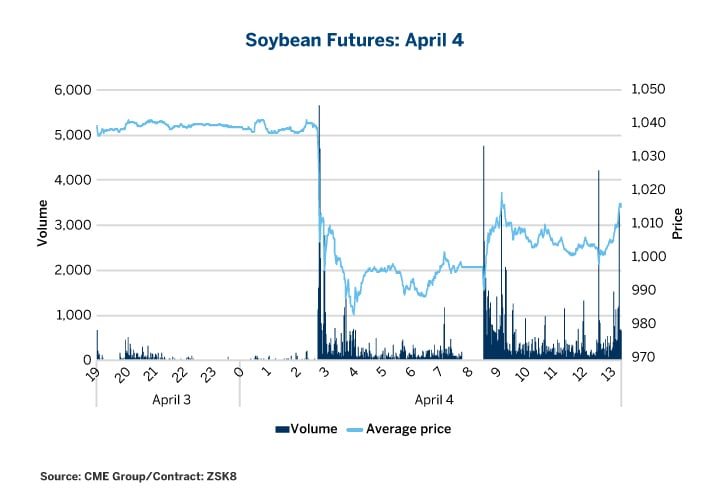Click the 3,000 volume axis tick label
Image resolution: width=720 pixels, height=500 pixels.
tap(73, 225)
